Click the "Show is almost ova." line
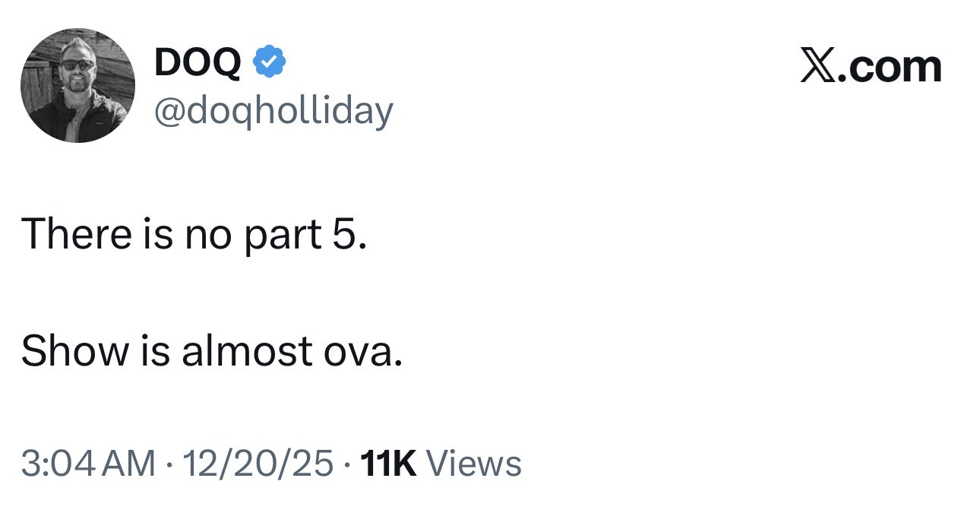 click(x=211, y=351)
